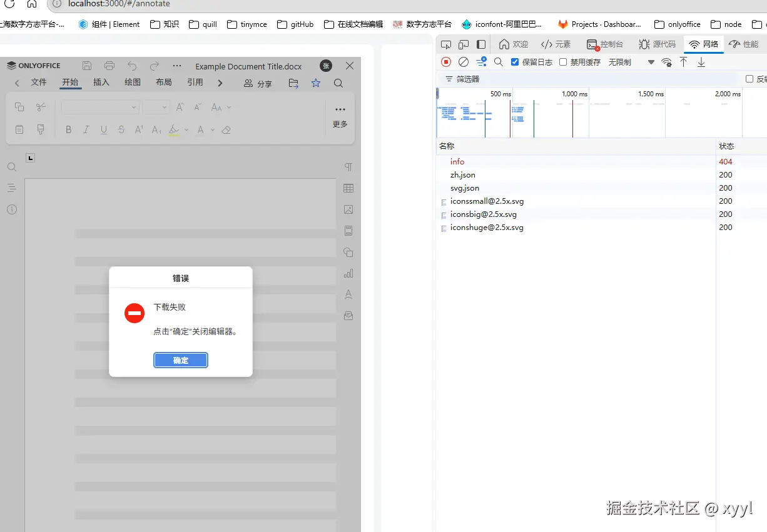Toggle Bold formatting
Viewport: 767px width, 532px height.
pos(69,130)
